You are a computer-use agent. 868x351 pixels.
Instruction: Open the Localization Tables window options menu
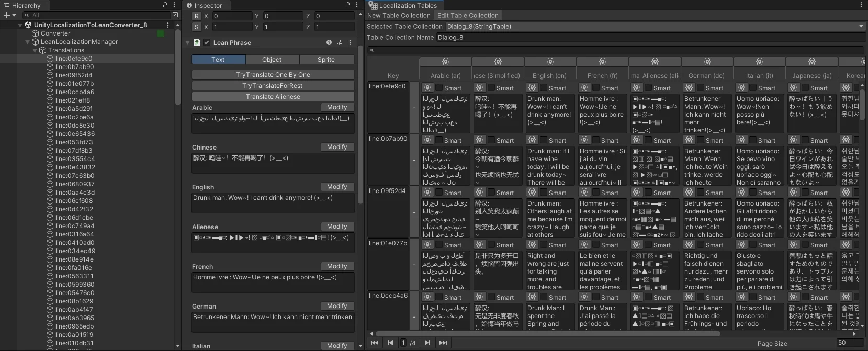pyautogui.click(x=861, y=5)
